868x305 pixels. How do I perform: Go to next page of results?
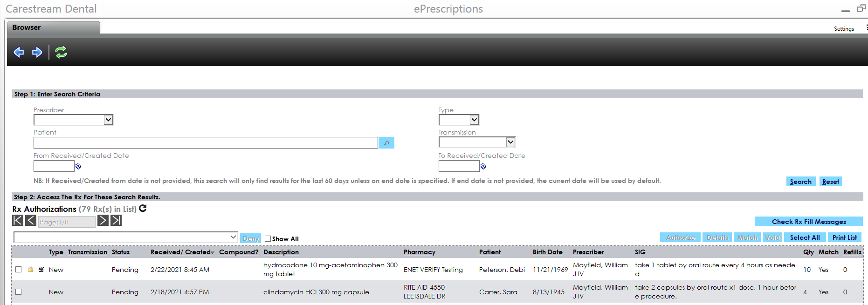click(103, 221)
